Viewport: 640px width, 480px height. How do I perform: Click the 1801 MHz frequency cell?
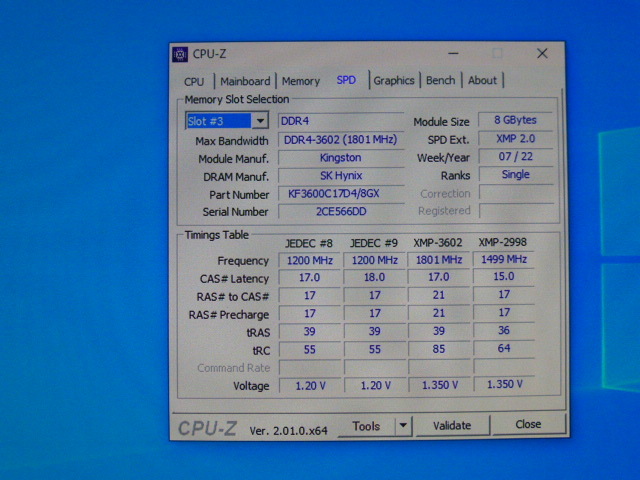[439, 260]
